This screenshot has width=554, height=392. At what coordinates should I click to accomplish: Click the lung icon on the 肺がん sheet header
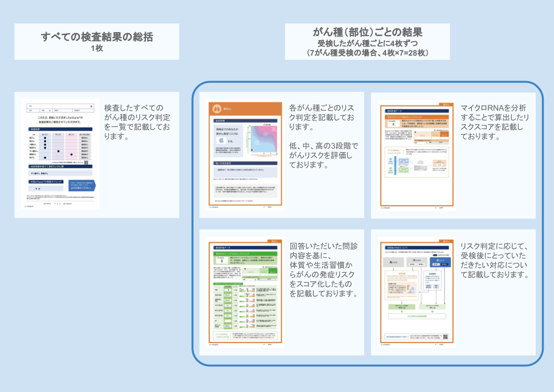(216, 110)
